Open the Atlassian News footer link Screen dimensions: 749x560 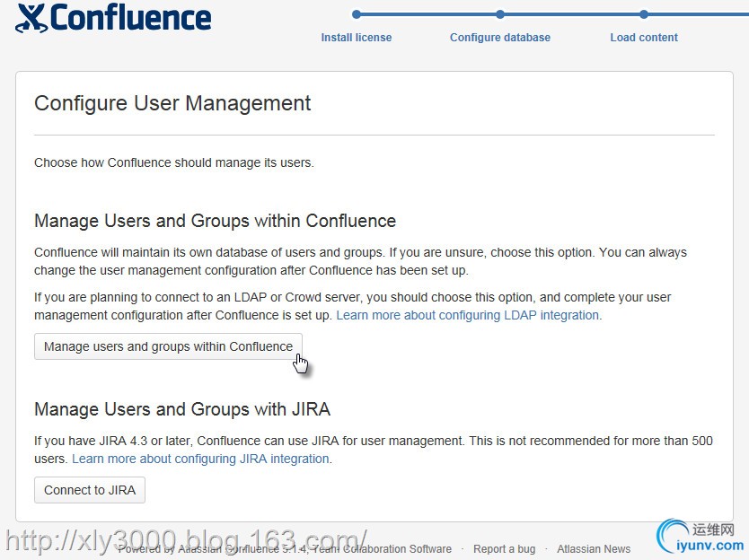(594, 549)
